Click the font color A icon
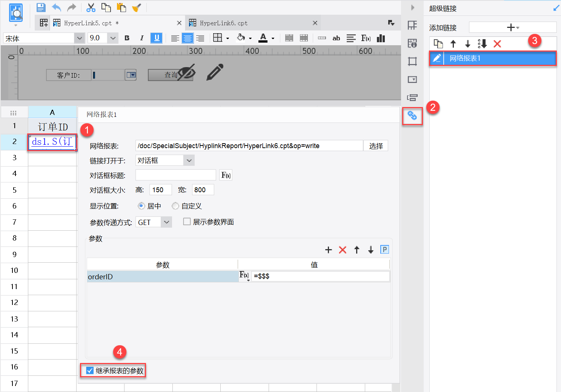Image resolution: width=561 pixels, height=392 pixels. [x=263, y=38]
